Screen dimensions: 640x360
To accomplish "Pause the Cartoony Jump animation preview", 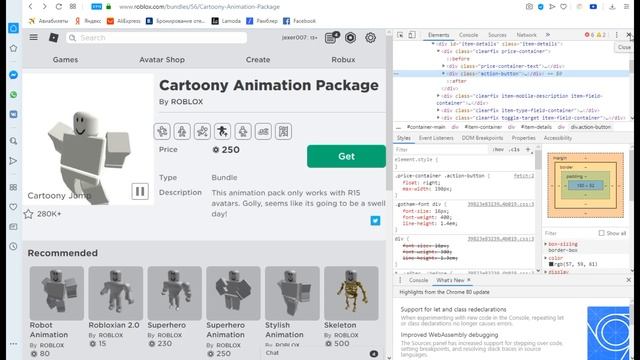I will [140, 191].
